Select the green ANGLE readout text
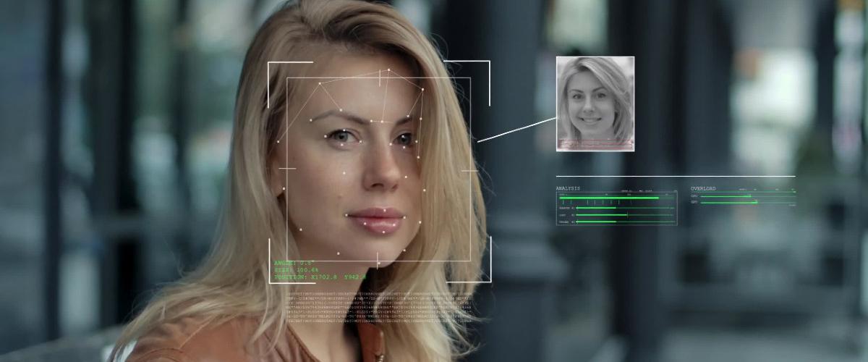This screenshot has width=868, height=362. coord(293,263)
